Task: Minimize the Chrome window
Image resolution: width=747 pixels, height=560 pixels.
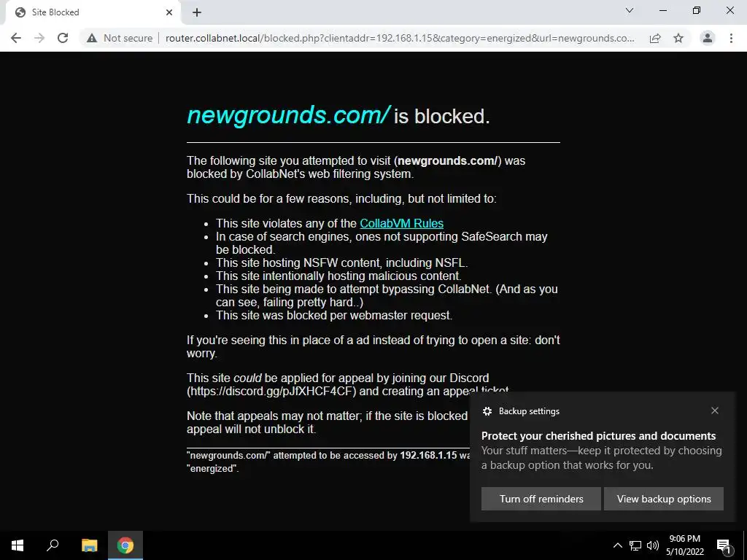Action: coord(662,10)
